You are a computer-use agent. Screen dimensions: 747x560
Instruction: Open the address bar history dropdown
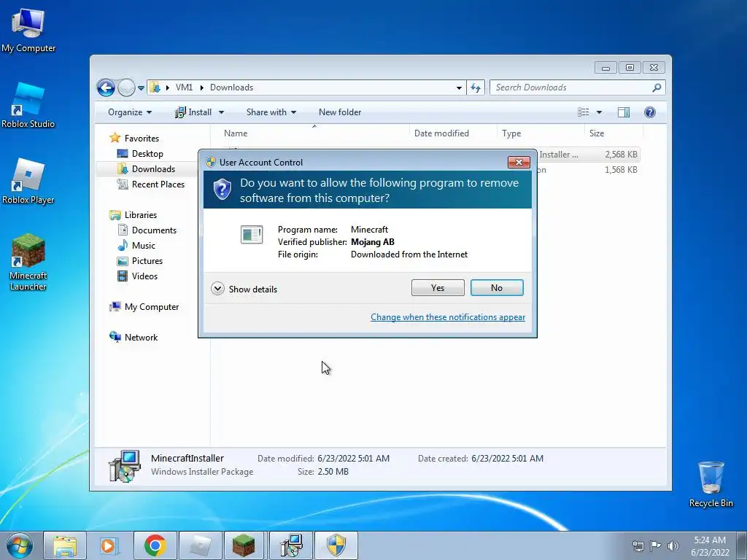point(459,88)
